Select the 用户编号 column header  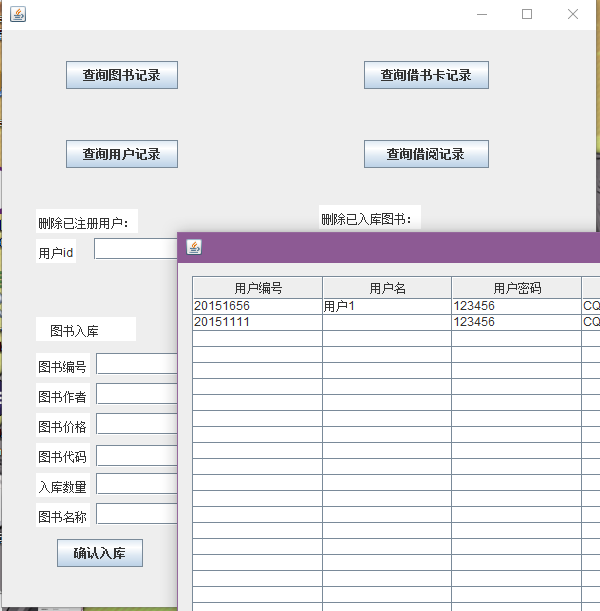(x=258, y=288)
